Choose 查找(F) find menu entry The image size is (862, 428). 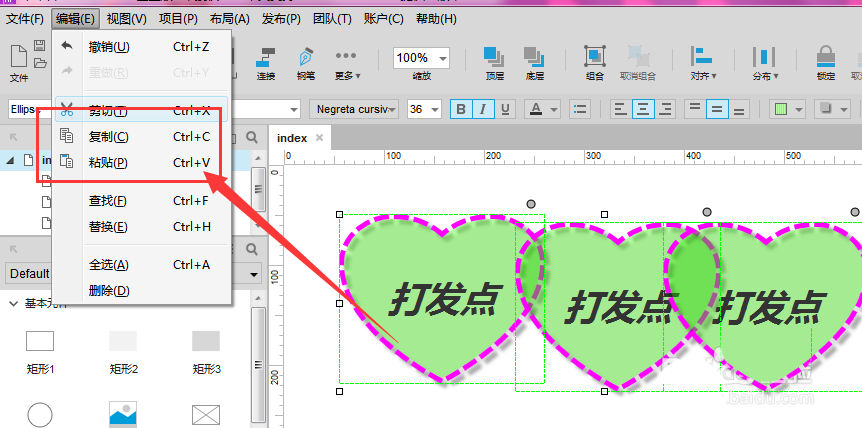point(141,201)
